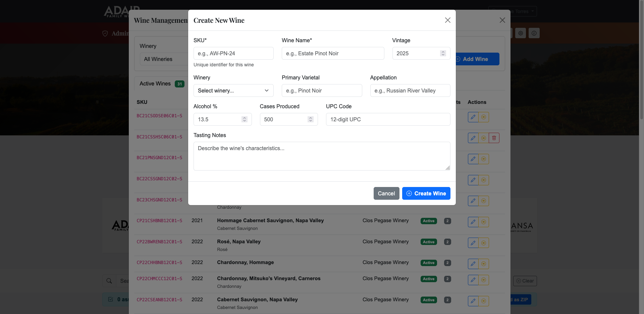Open the All Wineries filter dropdown
Viewport: 644px width, 314px height.
pos(164,59)
